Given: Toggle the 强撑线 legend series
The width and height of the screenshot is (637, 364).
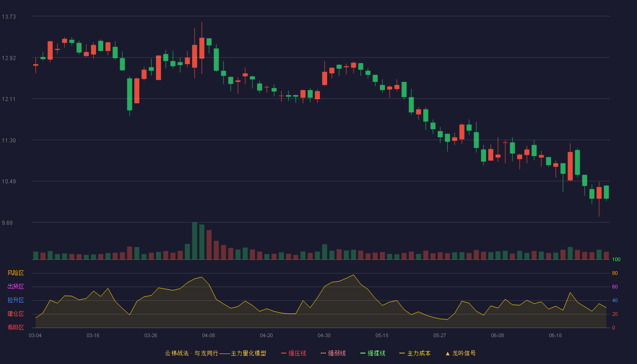Looking at the screenshot, I should [373, 353].
